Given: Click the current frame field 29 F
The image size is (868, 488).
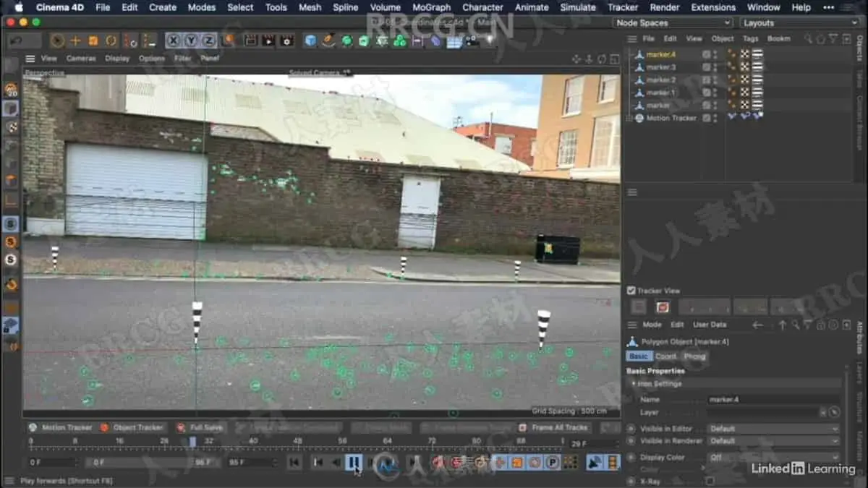Looking at the screenshot, I should (593, 444).
